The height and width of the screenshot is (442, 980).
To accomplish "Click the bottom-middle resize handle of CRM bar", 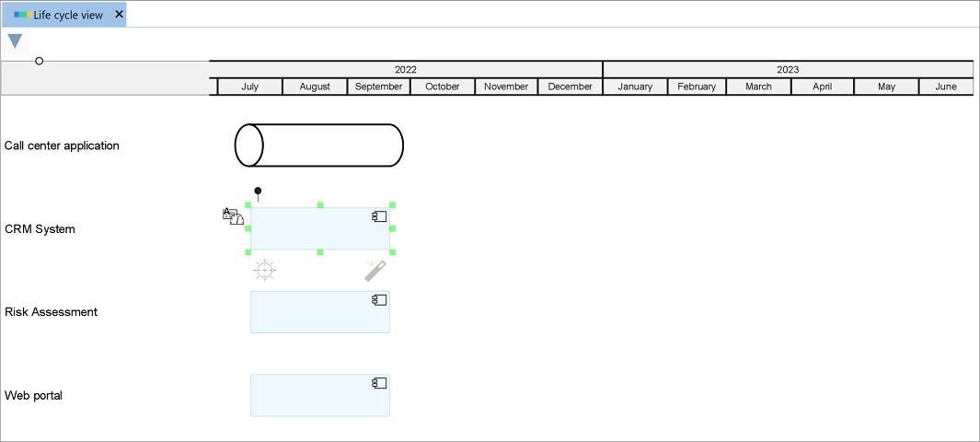I will [320, 251].
